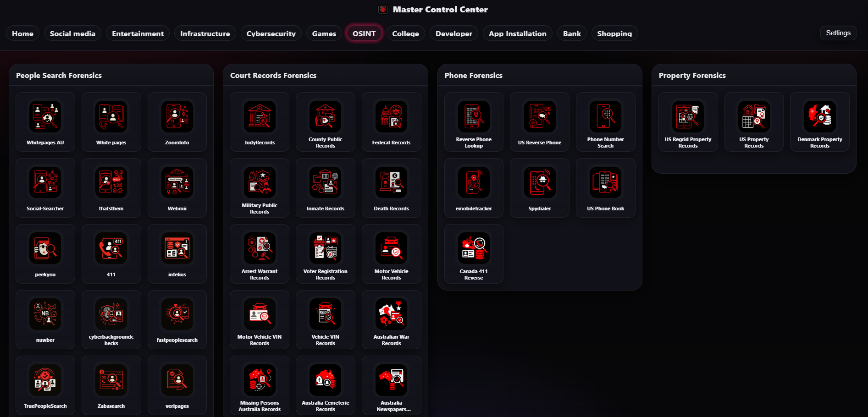Select the Death Records icon
This screenshot has width=868, height=417.
click(x=391, y=187)
